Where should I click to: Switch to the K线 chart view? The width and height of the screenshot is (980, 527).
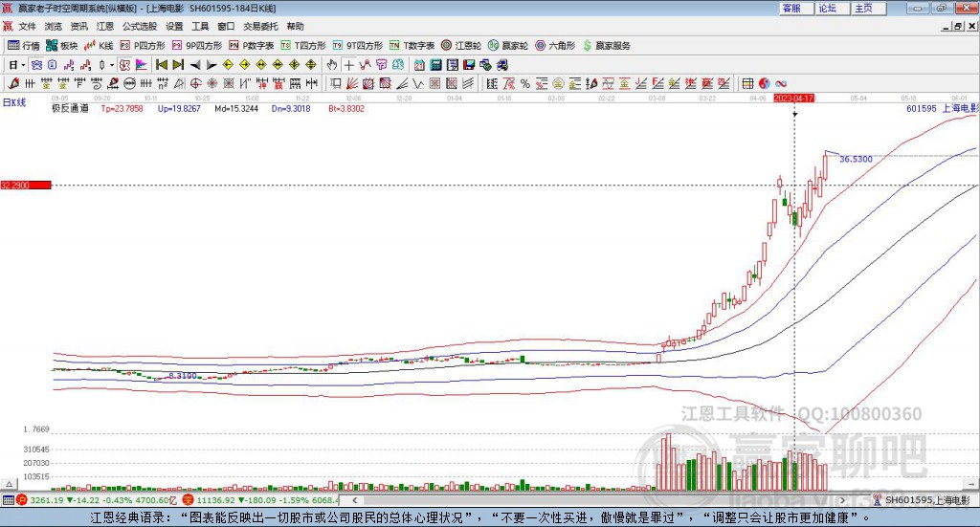pyautogui.click(x=99, y=46)
